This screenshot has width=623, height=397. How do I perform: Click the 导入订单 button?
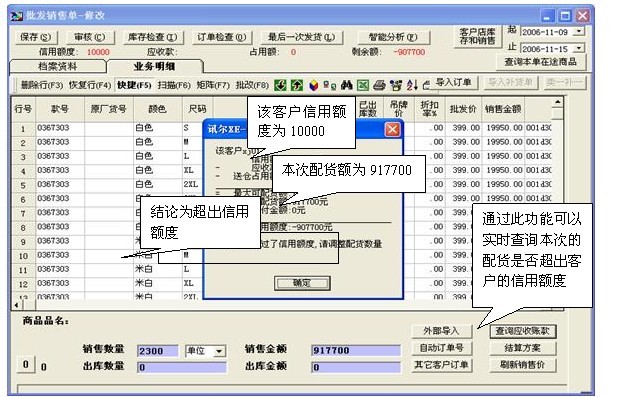tap(453, 82)
